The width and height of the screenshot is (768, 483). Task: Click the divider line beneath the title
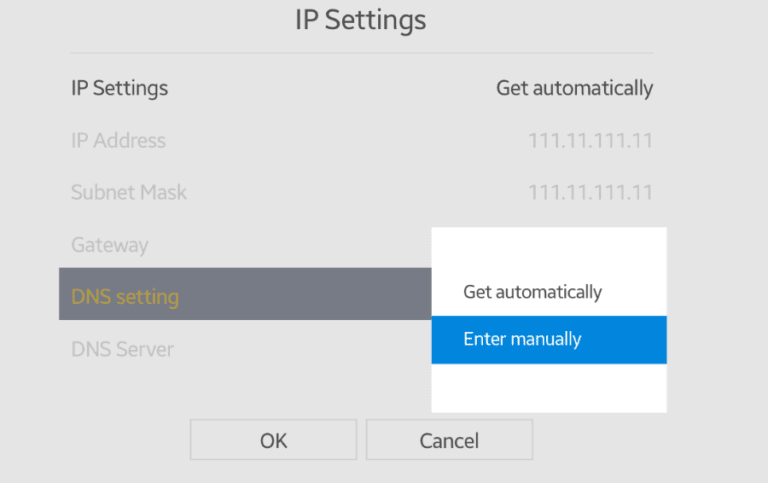pos(361,53)
